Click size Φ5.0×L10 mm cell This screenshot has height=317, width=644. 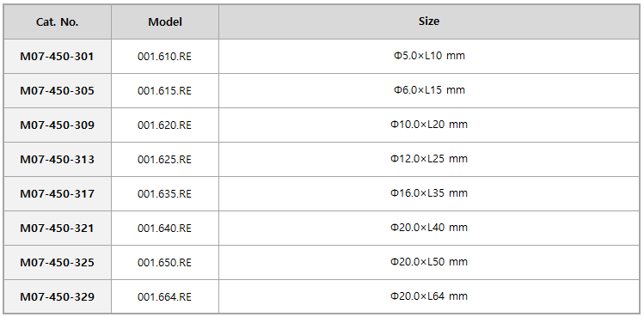(x=429, y=56)
